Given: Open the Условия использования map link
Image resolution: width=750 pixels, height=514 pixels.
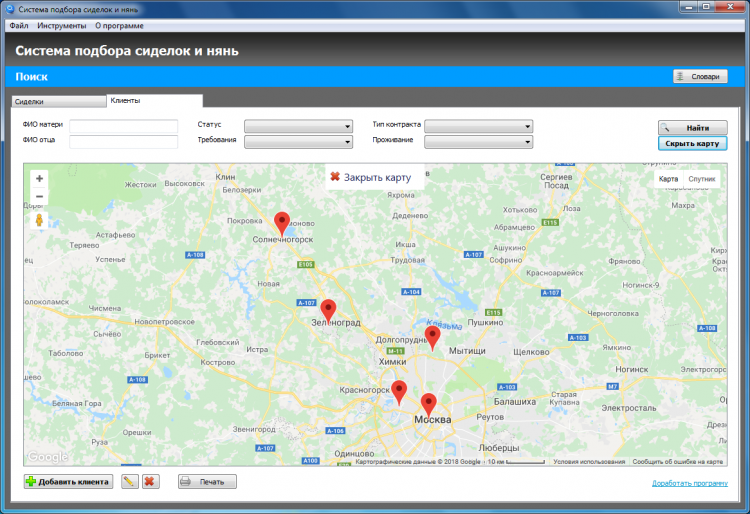Looking at the screenshot, I should point(589,462).
